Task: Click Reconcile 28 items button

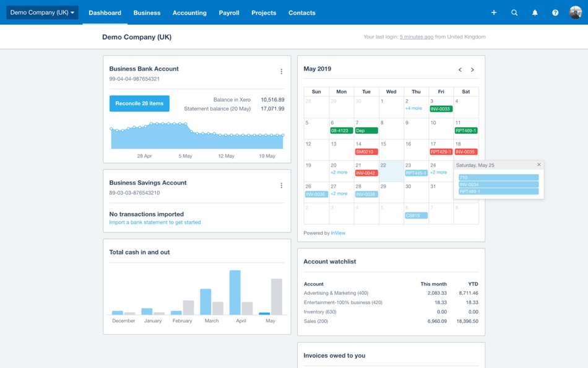Action: [139, 103]
